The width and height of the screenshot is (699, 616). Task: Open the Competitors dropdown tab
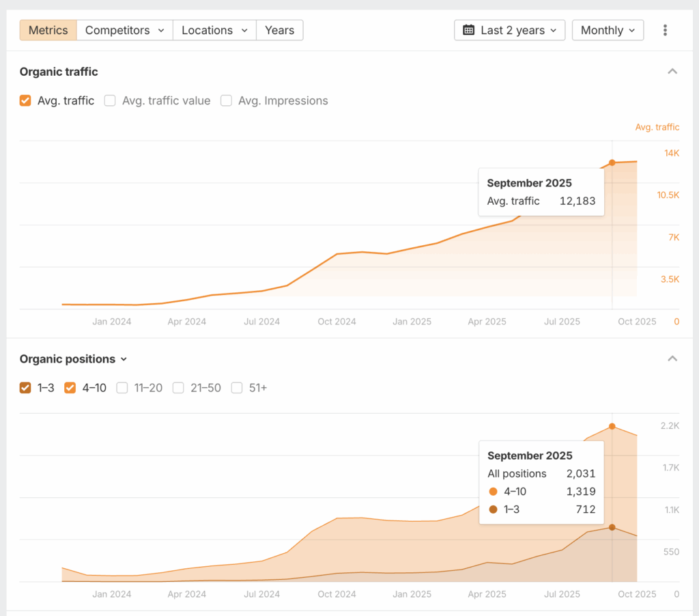pos(124,30)
